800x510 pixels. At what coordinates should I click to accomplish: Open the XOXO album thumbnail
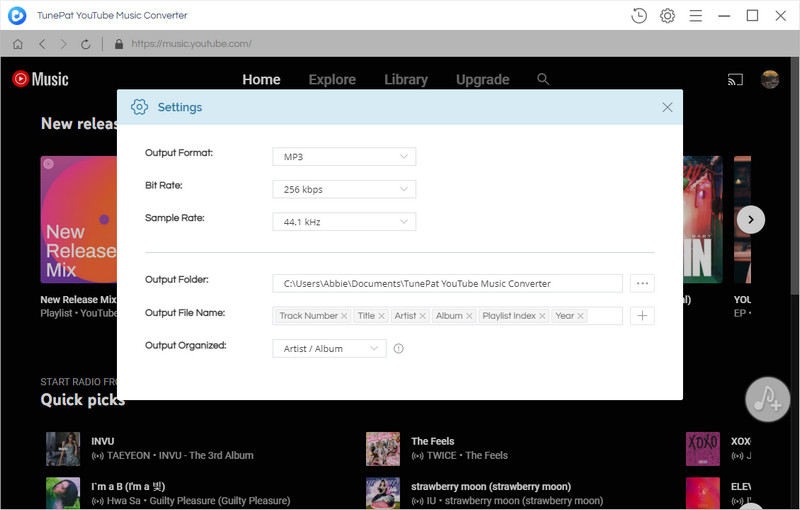click(703, 449)
